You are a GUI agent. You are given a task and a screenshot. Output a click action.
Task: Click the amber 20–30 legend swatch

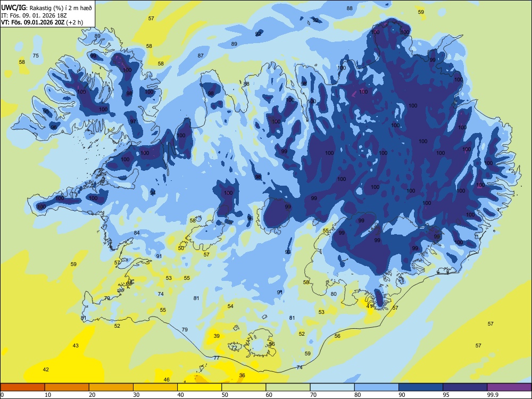[x=111, y=387]
